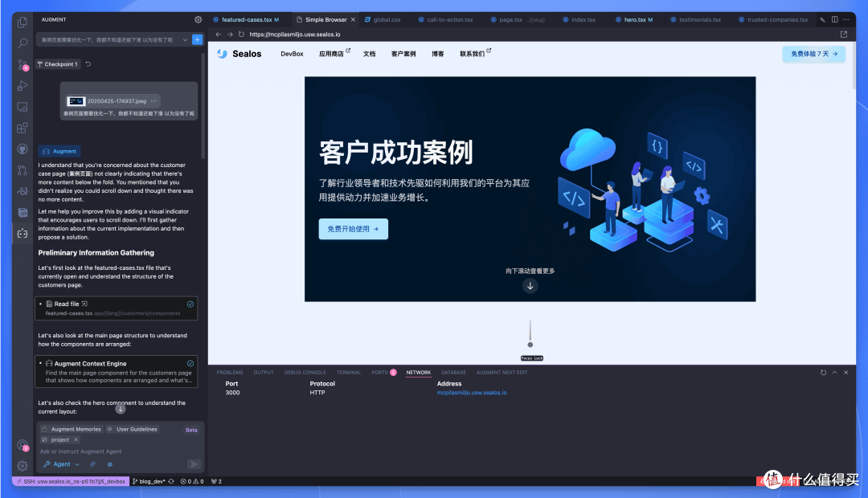The height and width of the screenshot is (498, 868).
Task: Open 联系我们 in website navigation
Action: pyautogui.click(x=475, y=54)
